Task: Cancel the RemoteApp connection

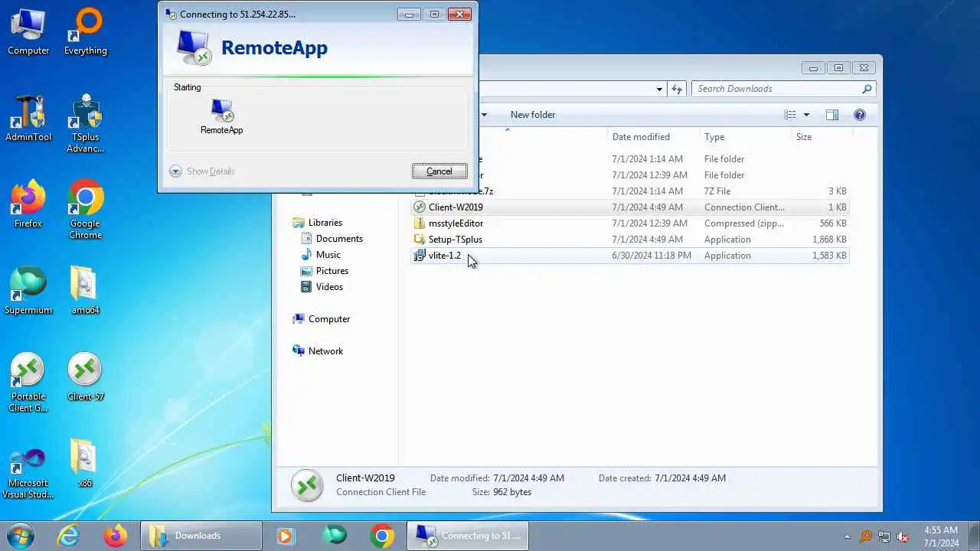Action: pyautogui.click(x=439, y=171)
